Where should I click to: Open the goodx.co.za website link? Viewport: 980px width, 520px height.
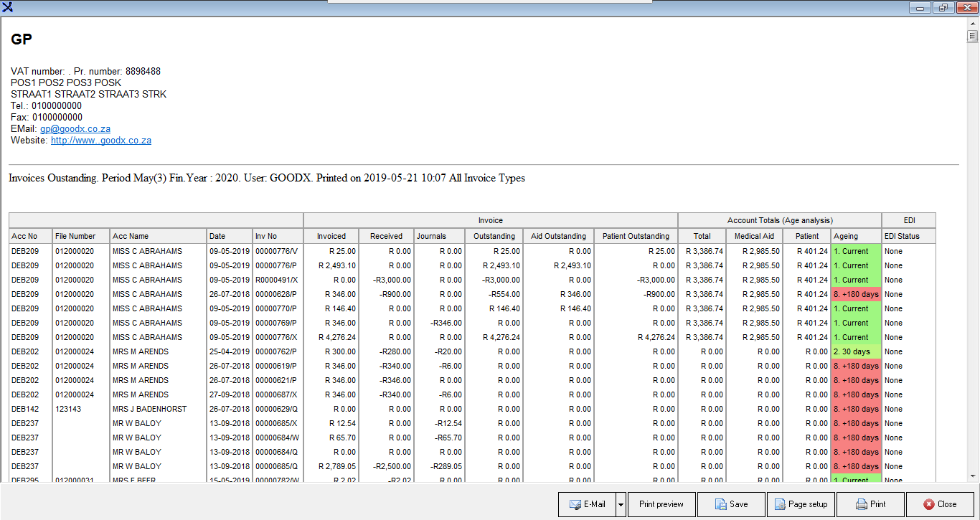point(100,141)
